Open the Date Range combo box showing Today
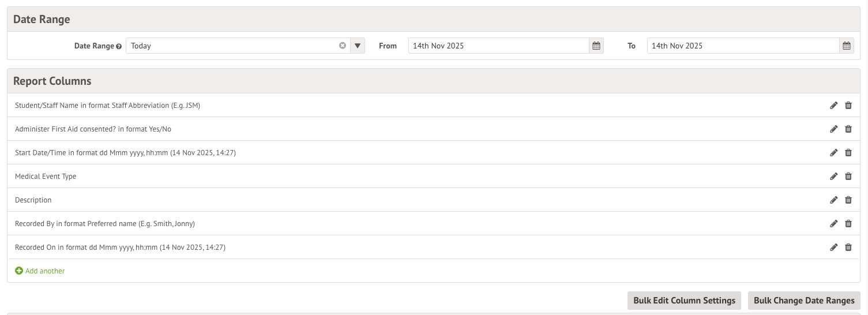868x315 pixels. (x=231, y=46)
